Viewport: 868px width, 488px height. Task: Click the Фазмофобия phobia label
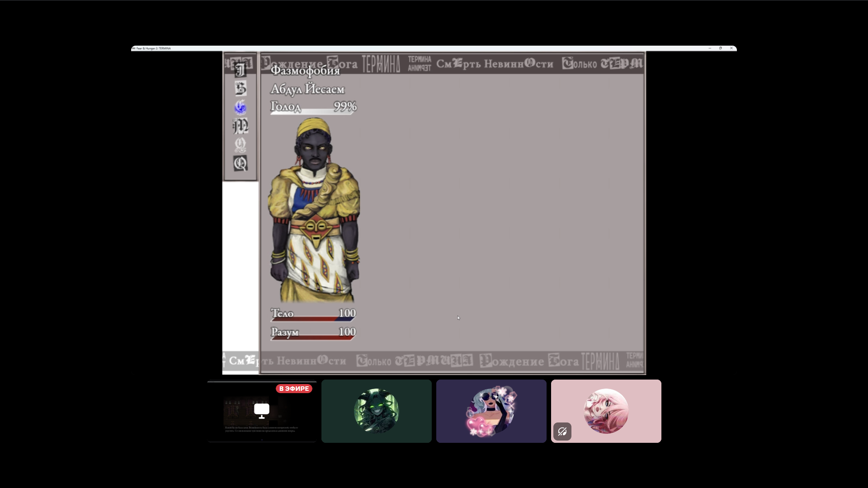pyautogui.click(x=305, y=71)
